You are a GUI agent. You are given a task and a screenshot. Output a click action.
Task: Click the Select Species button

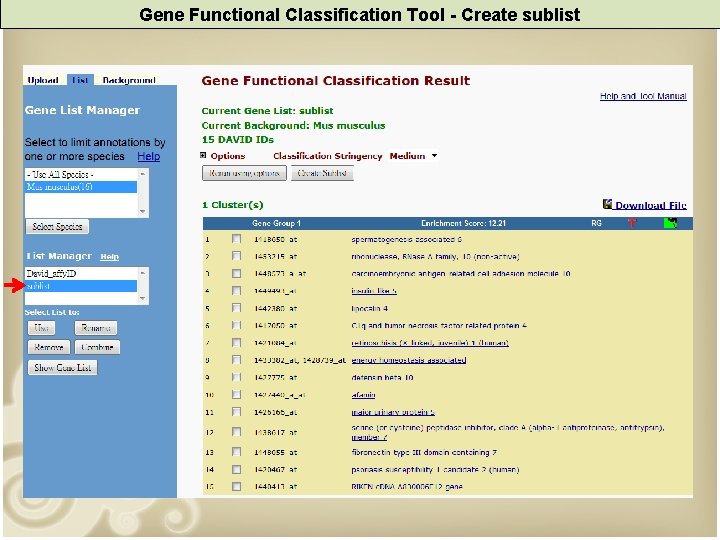tap(57, 226)
